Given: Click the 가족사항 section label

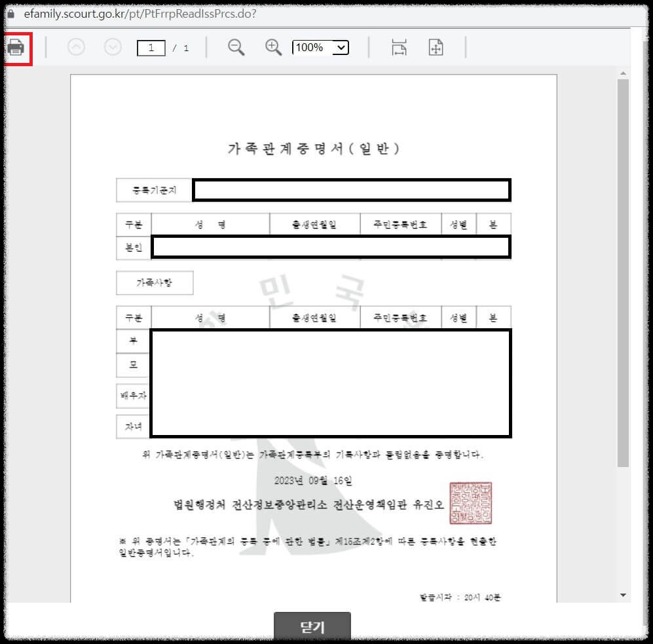Looking at the screenshot, I should tap(154, 282).
